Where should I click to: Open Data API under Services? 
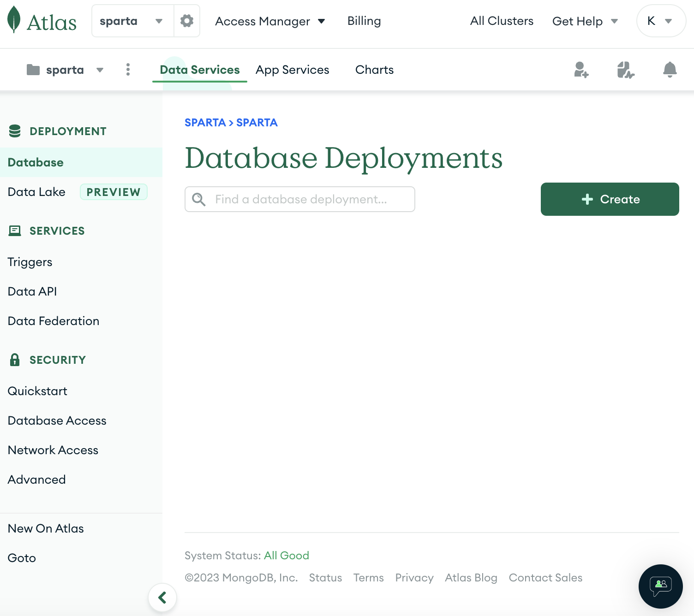pos(32,291)
